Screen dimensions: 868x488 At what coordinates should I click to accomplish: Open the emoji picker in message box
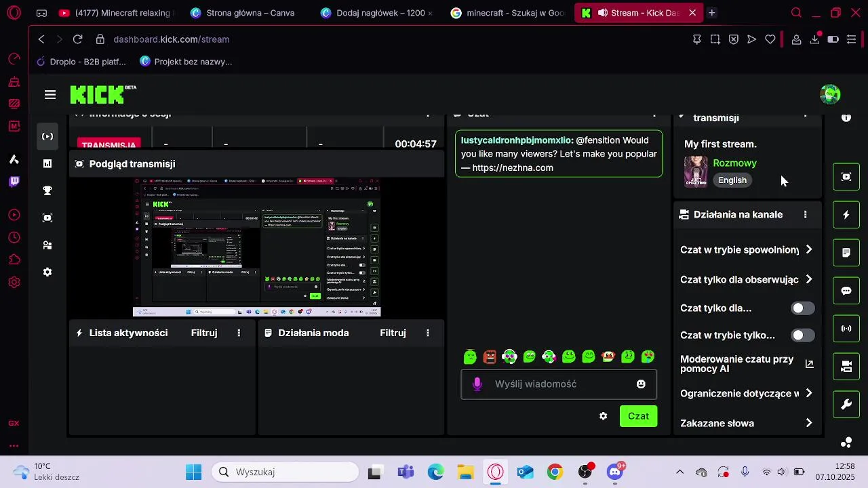641,384
